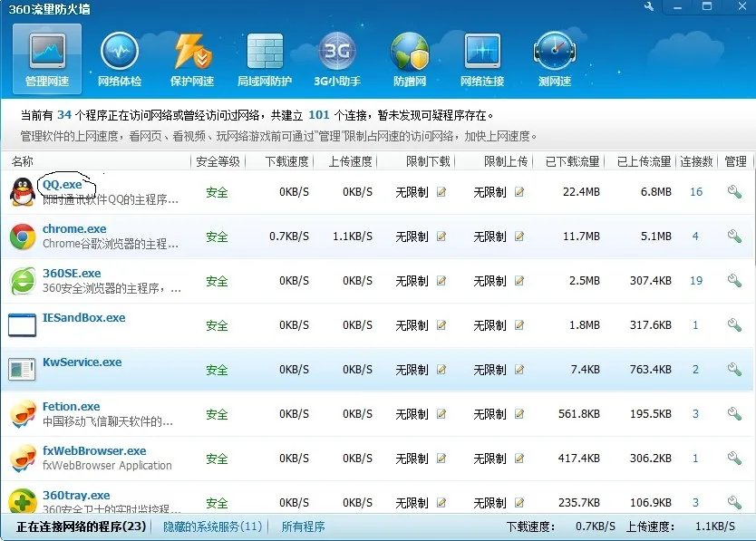Screen dimensions: 756x541
Task: Select the highlighted 管理网速 tab icon
Action: (x=46, y=57)
